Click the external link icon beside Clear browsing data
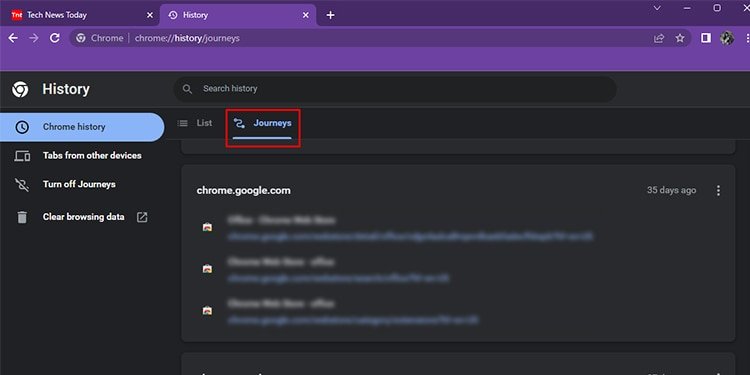Screen dimensions: 750x375 pyautogui.click(x=142, y=217)
